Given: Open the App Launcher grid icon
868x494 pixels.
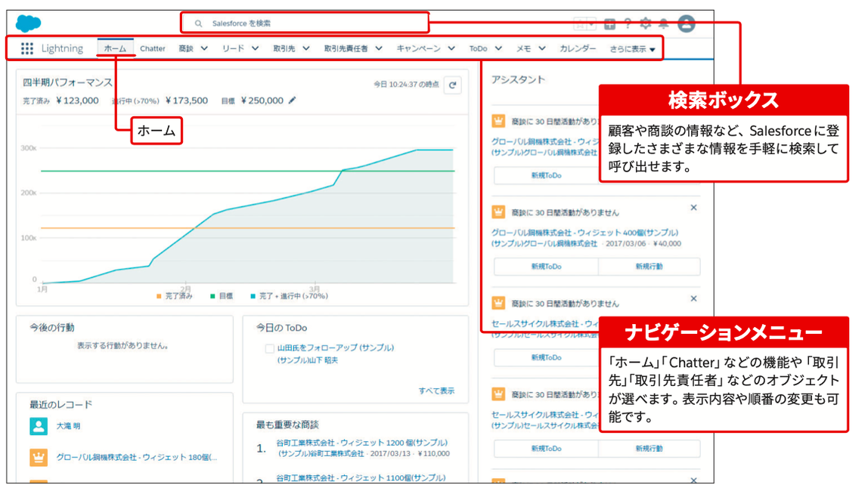Looking at the screenshot, I should [26, 48].
